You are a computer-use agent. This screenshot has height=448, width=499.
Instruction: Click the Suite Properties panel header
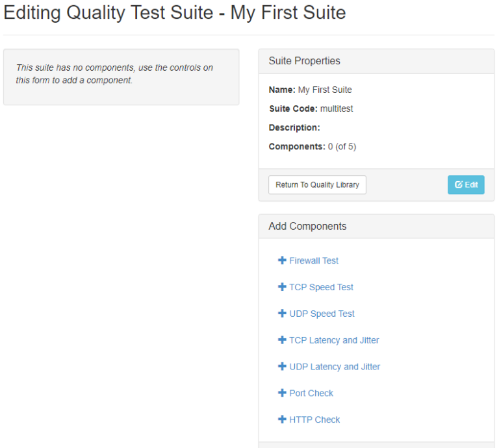(376, 61)
